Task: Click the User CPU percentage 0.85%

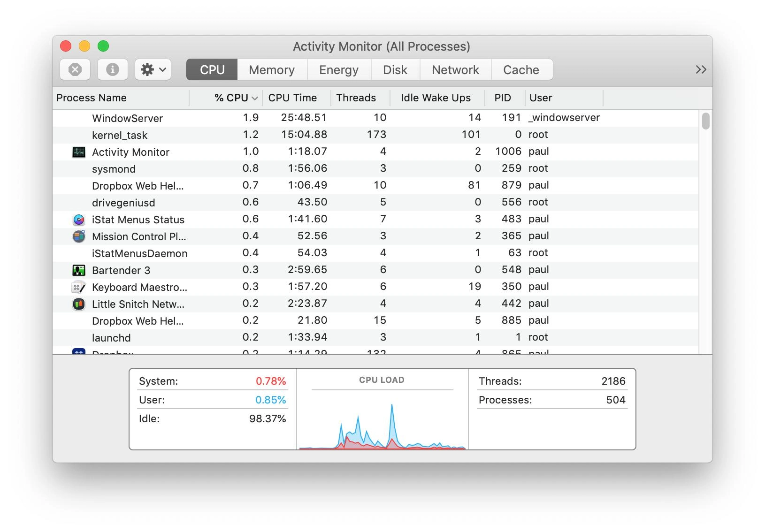Action: (x=271, y=400)
